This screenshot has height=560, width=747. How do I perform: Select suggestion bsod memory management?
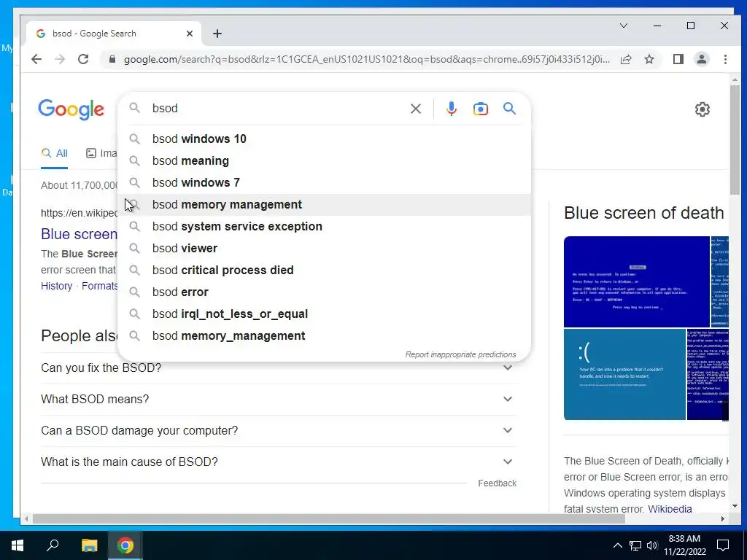324,205
